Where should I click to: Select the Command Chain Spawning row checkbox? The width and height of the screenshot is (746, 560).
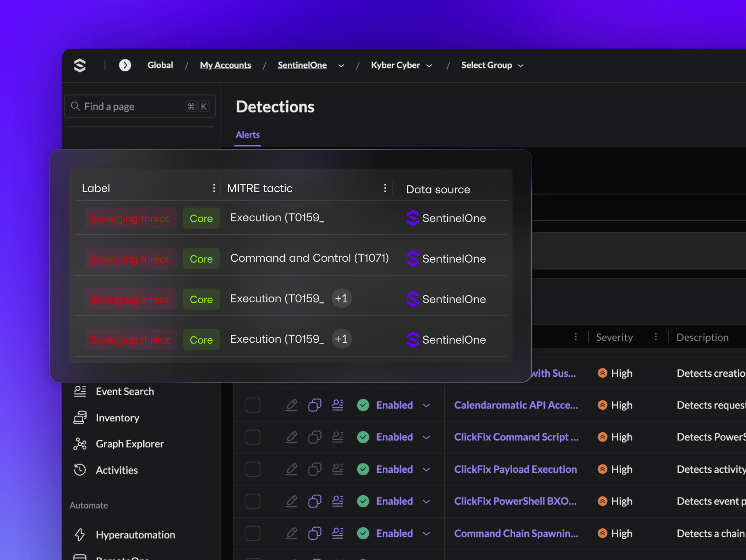[x=253, y=533]
